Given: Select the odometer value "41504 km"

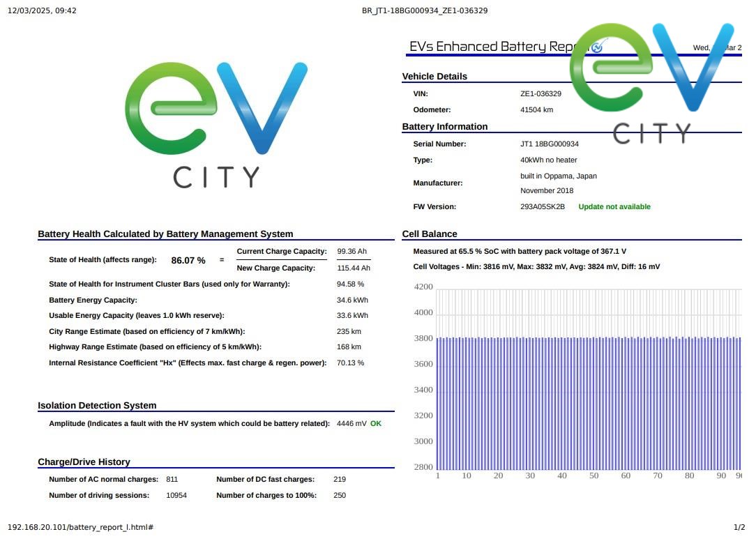Looking at the screenshot, I should coord(536,110).
